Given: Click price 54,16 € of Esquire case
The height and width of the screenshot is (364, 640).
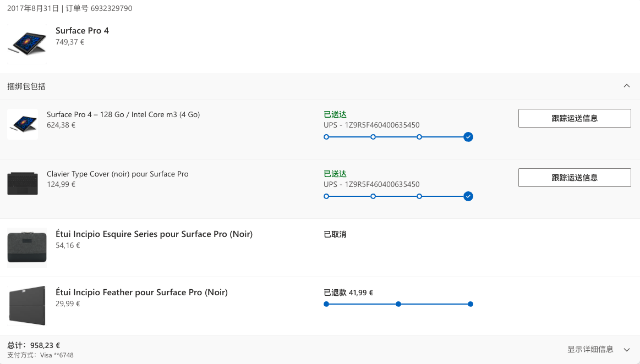Looking at the screenshot, I should 68,245.
